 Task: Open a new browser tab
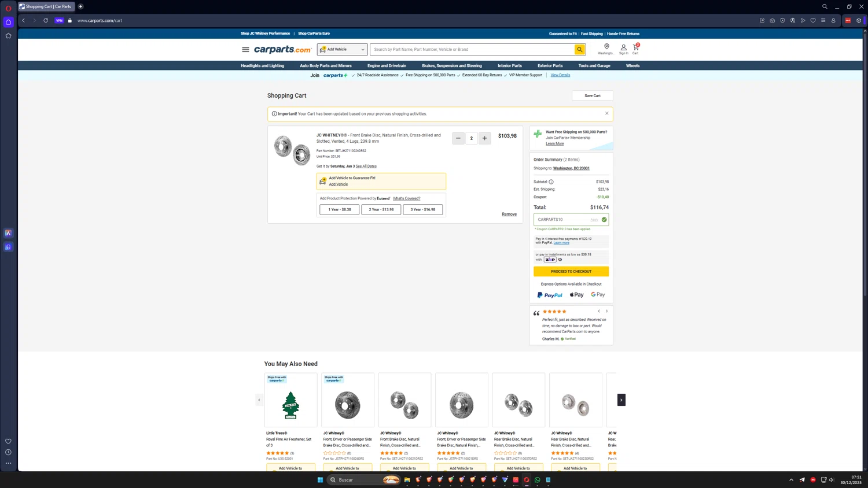[x=80, y=6]
